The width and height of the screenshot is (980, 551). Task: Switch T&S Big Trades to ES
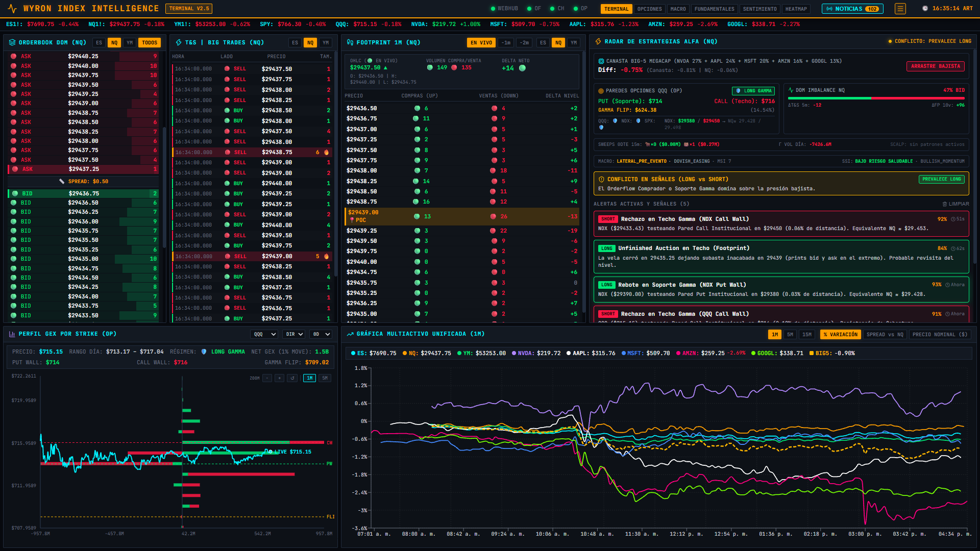coord(295,43)
